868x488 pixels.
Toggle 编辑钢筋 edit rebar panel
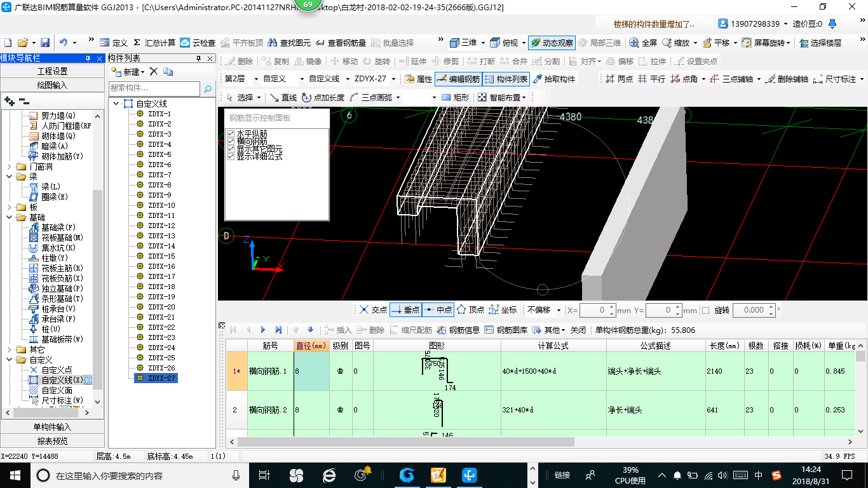click(458, 79)
